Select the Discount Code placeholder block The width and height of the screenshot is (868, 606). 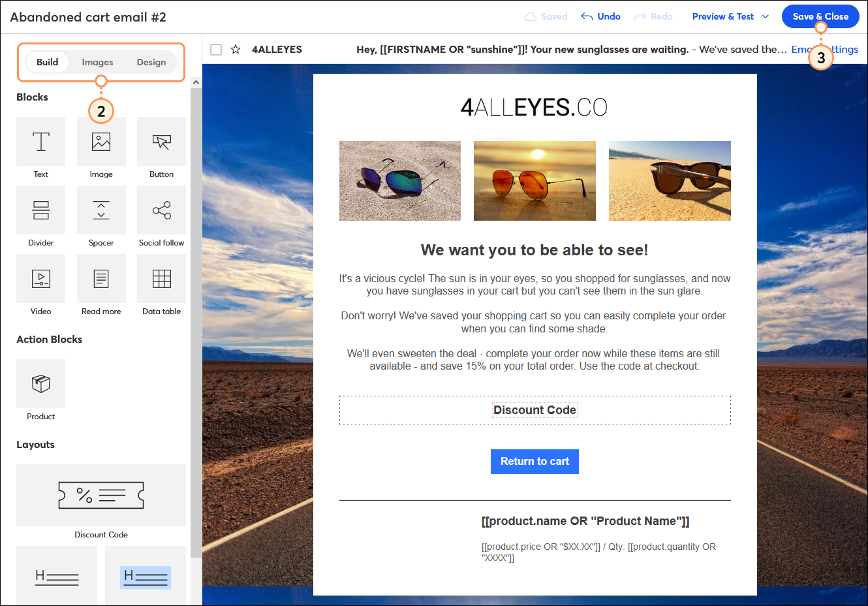[535, 410]
